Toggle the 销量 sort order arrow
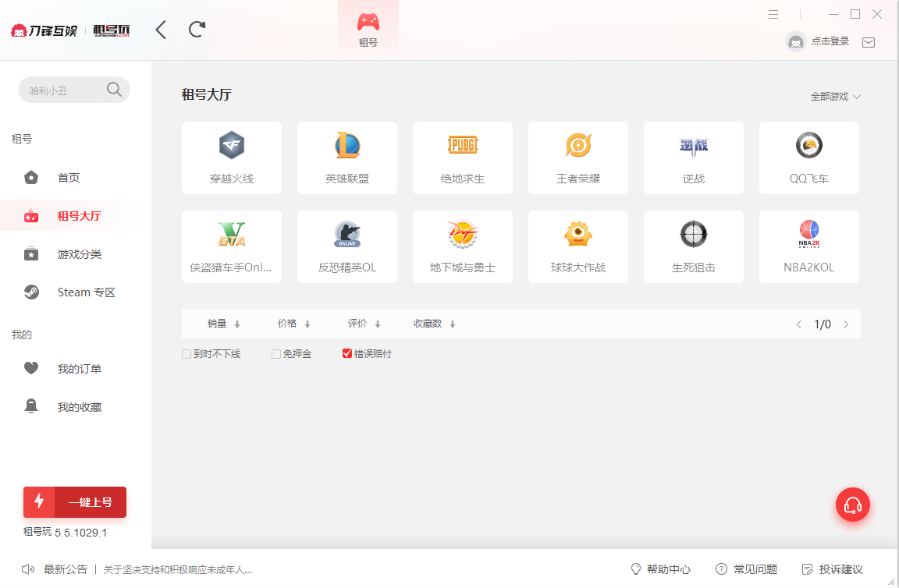This screenshot has width=899, height=588. pos(236,323)
